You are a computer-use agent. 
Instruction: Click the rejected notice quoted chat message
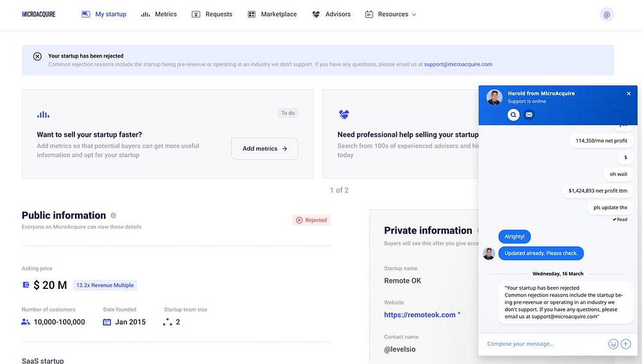click(x=566, y=302)
